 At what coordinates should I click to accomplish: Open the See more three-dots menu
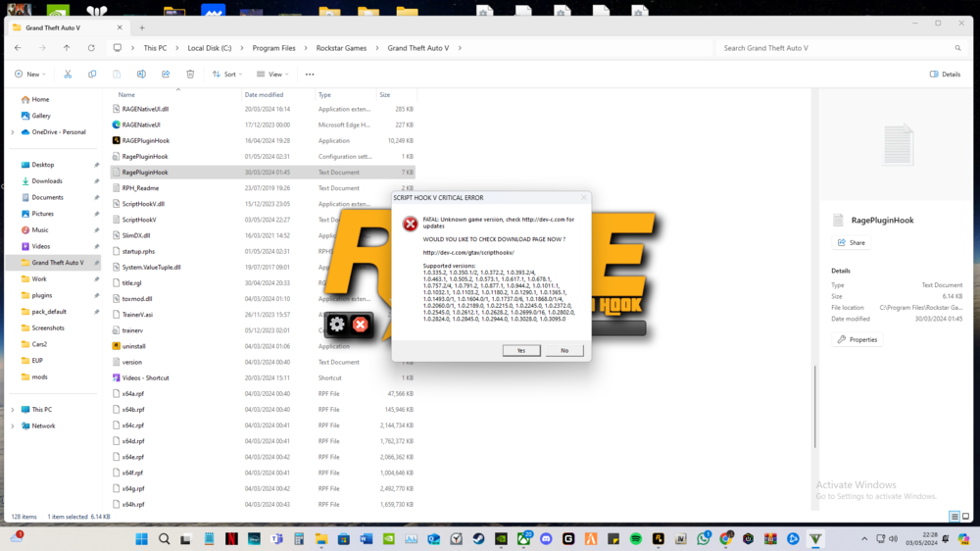pos(310,74)
